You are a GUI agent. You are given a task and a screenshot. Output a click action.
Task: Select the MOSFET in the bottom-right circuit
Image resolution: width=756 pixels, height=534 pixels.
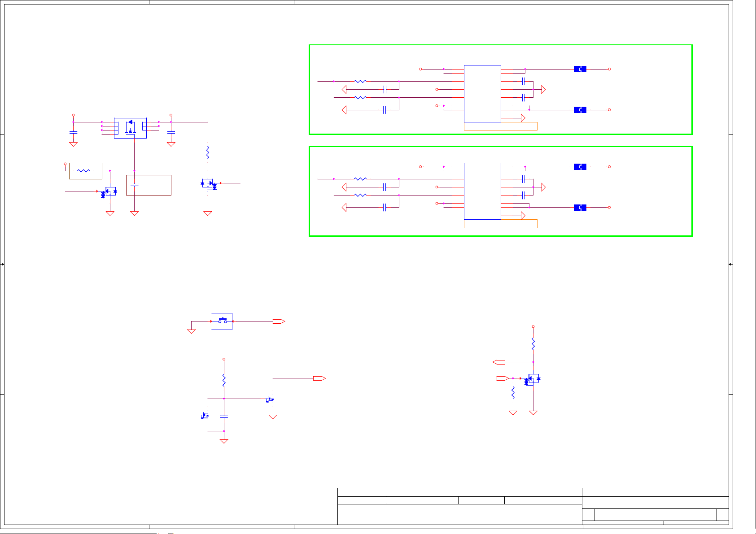click(533, 379)
